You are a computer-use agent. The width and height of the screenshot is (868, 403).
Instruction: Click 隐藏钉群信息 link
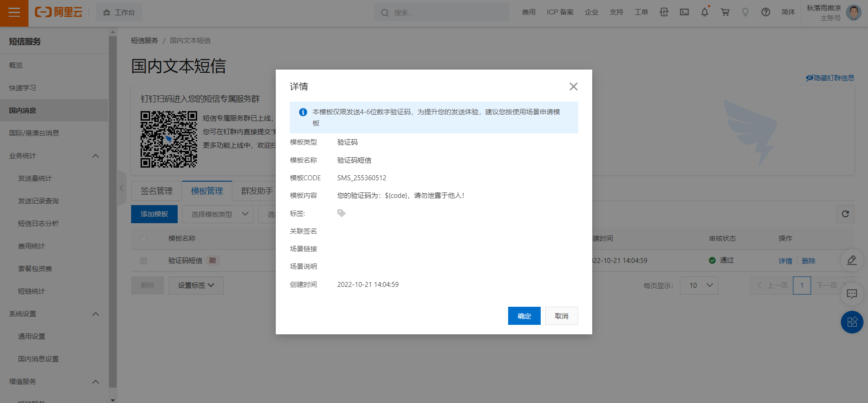pyautogui.click(x=830, y=78)
